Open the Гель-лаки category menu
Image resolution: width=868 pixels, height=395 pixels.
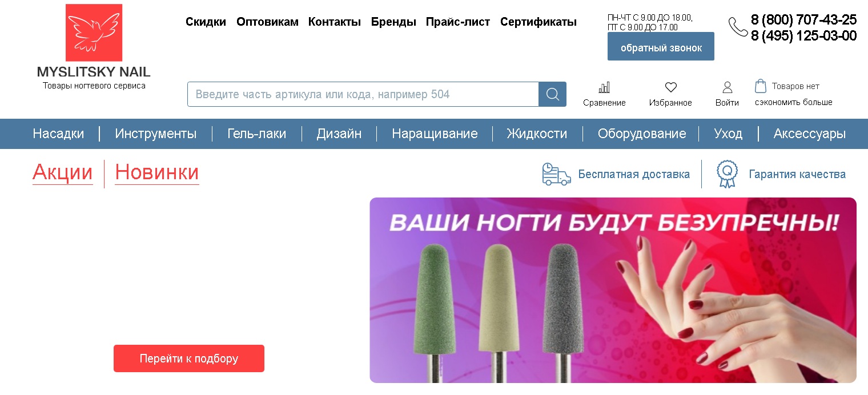coord(256,134)
